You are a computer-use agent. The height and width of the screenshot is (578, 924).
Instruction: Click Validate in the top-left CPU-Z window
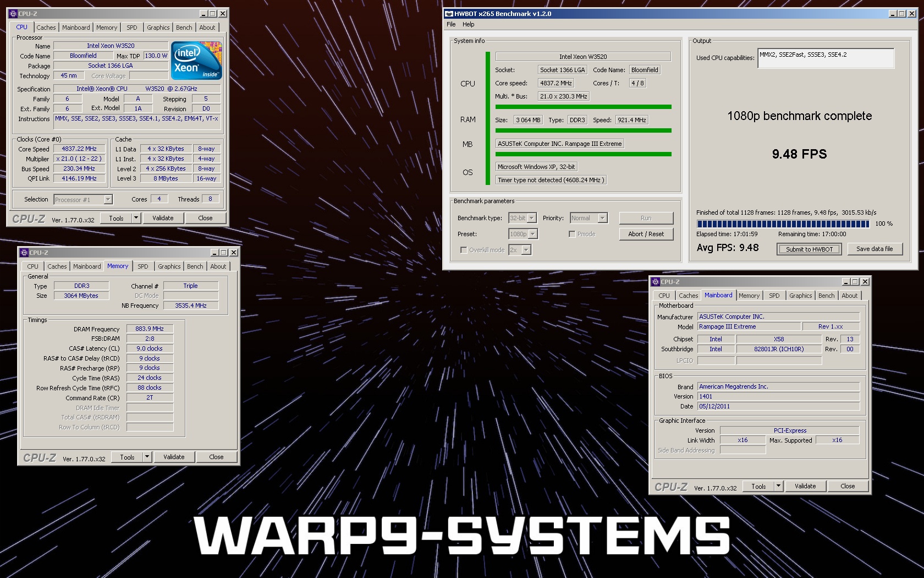pos(163,218)
